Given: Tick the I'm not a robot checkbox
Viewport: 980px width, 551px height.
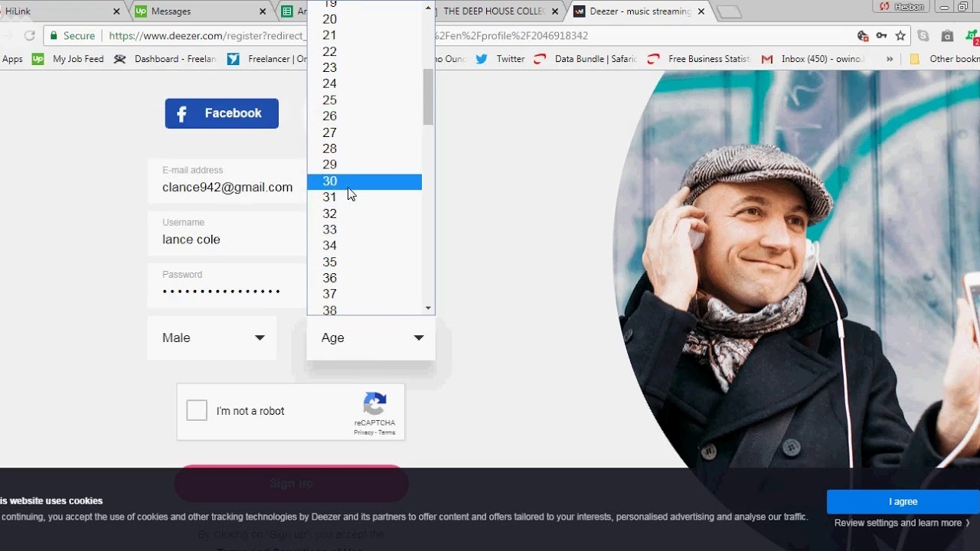Looking at the screenshot, I should [197, 411].
